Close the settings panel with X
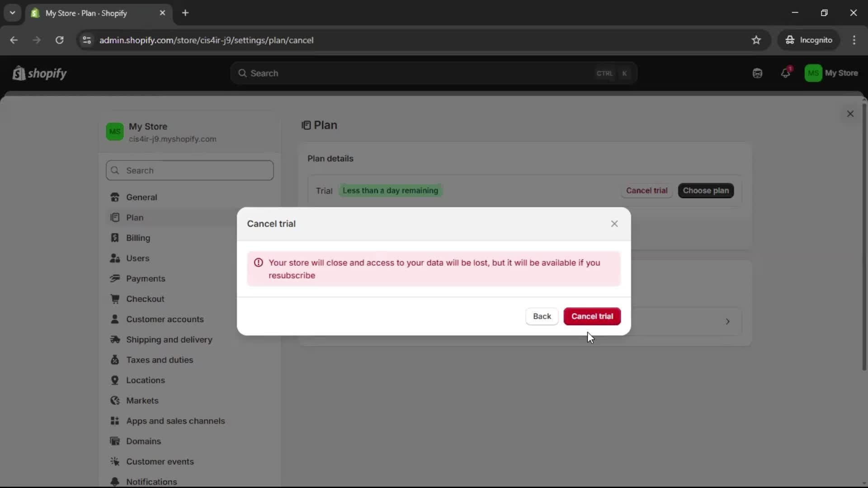868x488 pixels. (850, 114)
